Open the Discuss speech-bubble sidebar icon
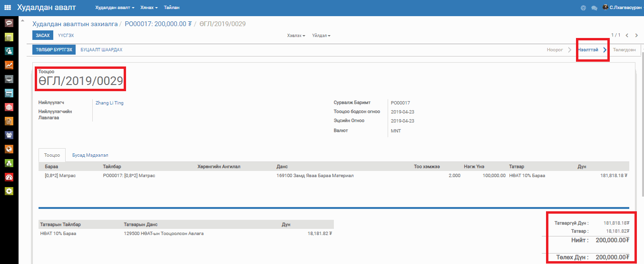 [9, 23]
